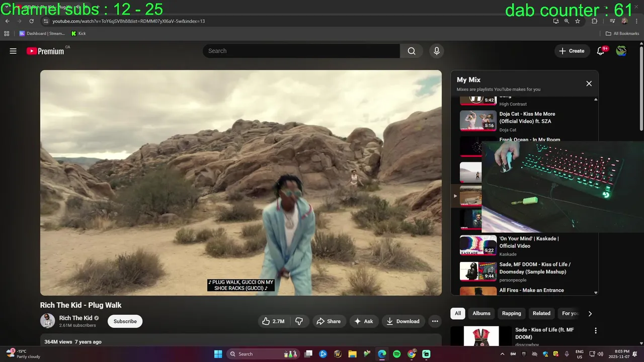Click the video player to pause
The width and height of the screenshot is (644, 362).
[x=241, y=183]
